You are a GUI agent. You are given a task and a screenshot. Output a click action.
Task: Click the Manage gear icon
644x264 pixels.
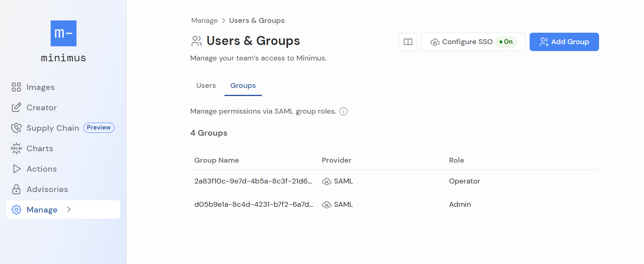[x=16, y=210]
